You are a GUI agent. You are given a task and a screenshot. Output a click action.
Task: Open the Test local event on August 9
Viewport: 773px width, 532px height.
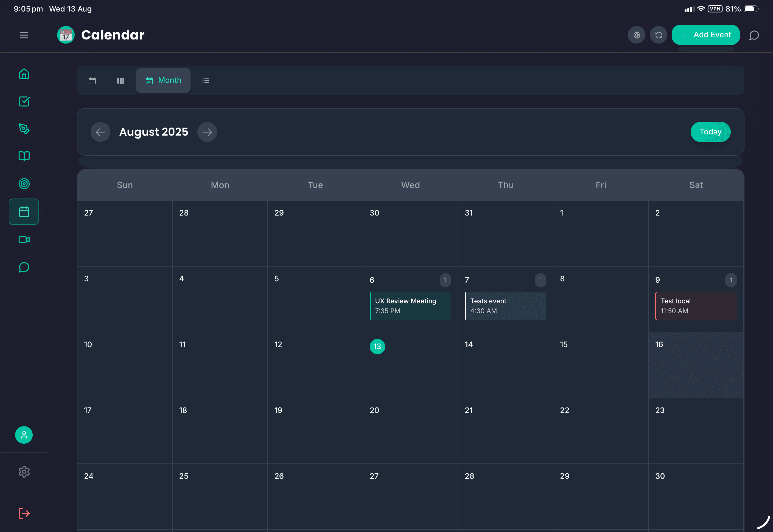click(x=696, y=306)
